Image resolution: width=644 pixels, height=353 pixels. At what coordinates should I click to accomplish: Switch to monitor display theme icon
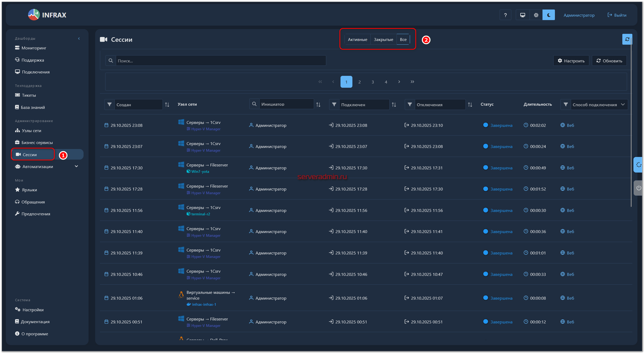coord(522,15)
